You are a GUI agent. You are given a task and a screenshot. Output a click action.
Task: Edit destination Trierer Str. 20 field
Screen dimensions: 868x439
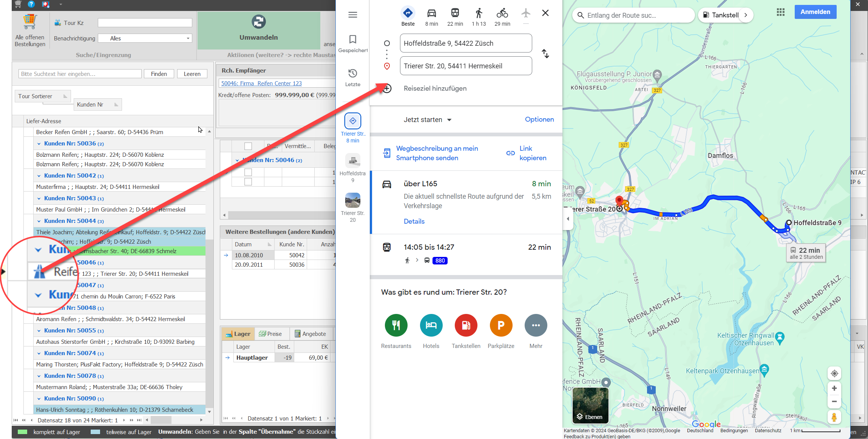coord(466,66)
